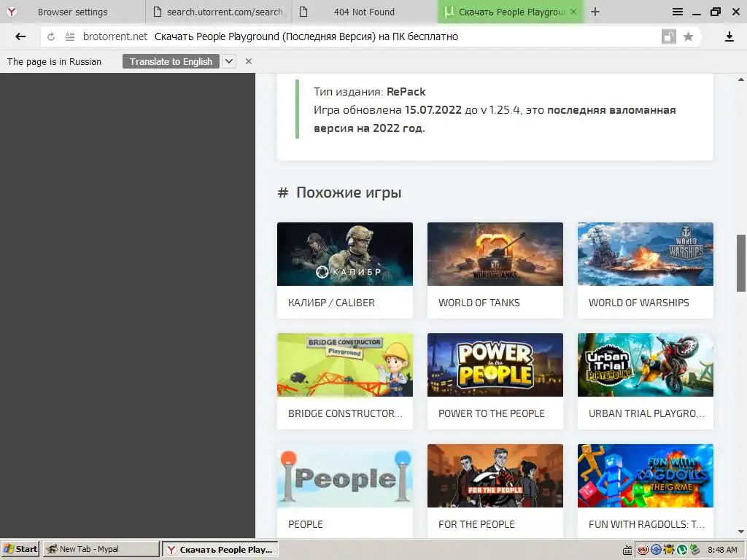Click the 8:48 AM clock
The image size is (747, 560).
722,550
